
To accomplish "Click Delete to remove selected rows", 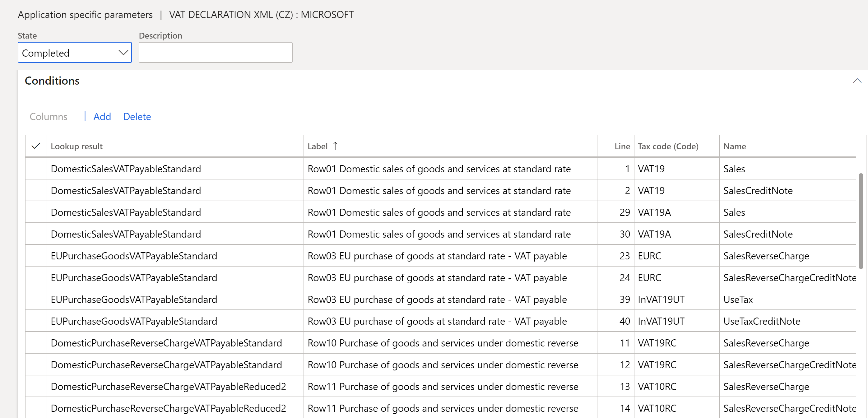I will [137, 116].
